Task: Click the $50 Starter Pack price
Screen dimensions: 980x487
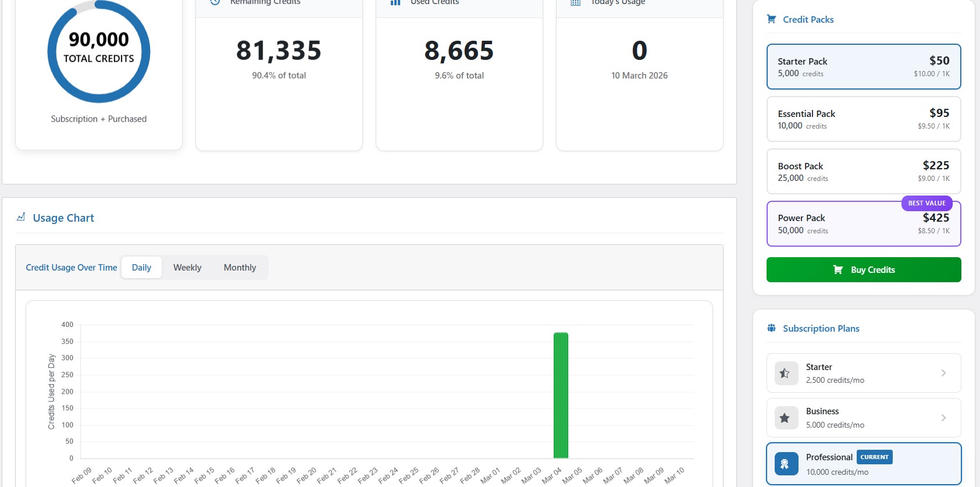Action: point(939,61)
